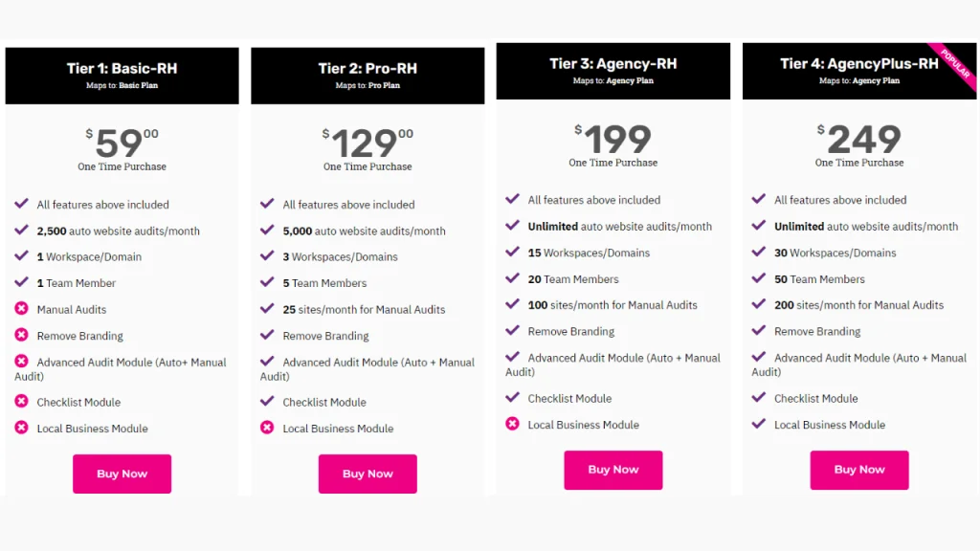This screenshot has width=980, height=551.
Task: Click the X icon by Agency Local Business Module
Action: 512,424
